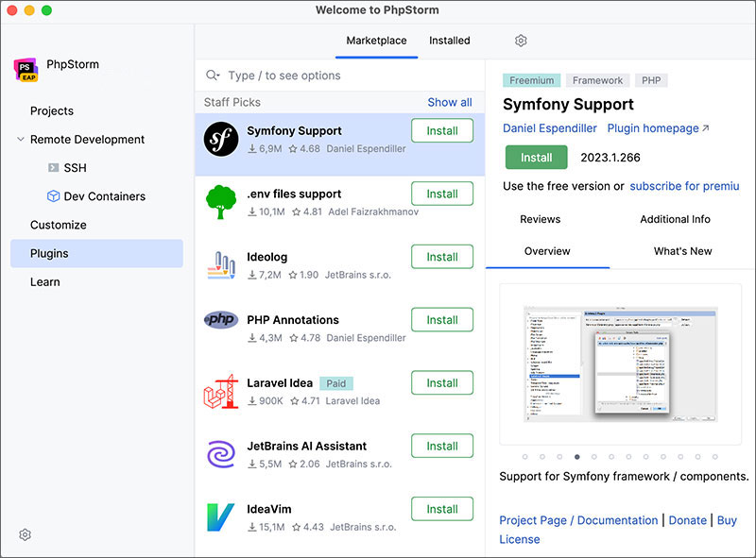Open the What's New tab
This screenshot has width=756, height=558.
click(x=682, y=251)
